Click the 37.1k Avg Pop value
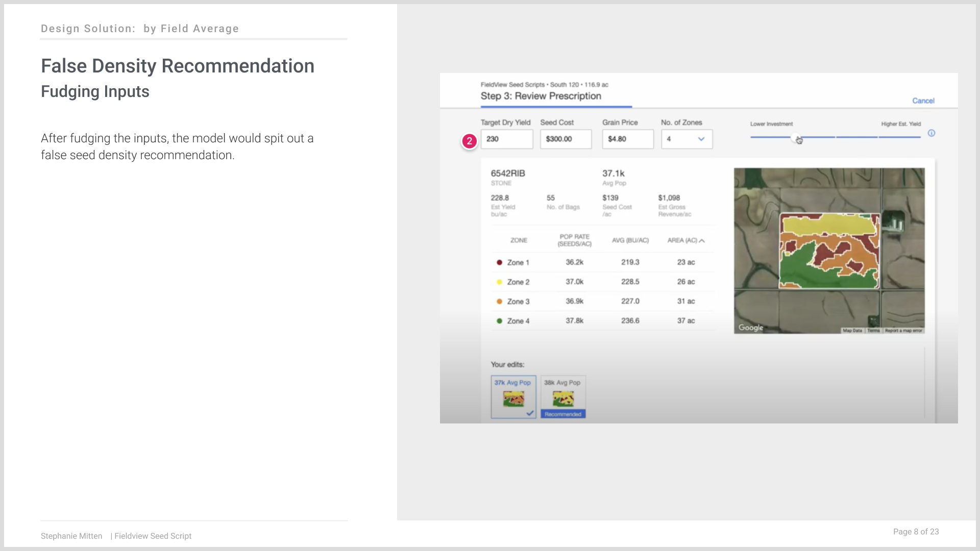Viewport: 980px width, 551px height. 613,173
